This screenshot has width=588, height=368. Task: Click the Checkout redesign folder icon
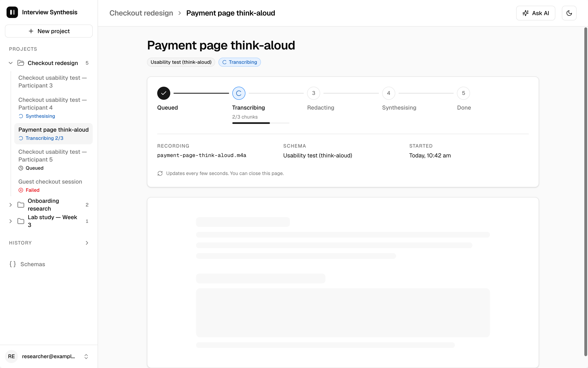click(x=21, y=63)
